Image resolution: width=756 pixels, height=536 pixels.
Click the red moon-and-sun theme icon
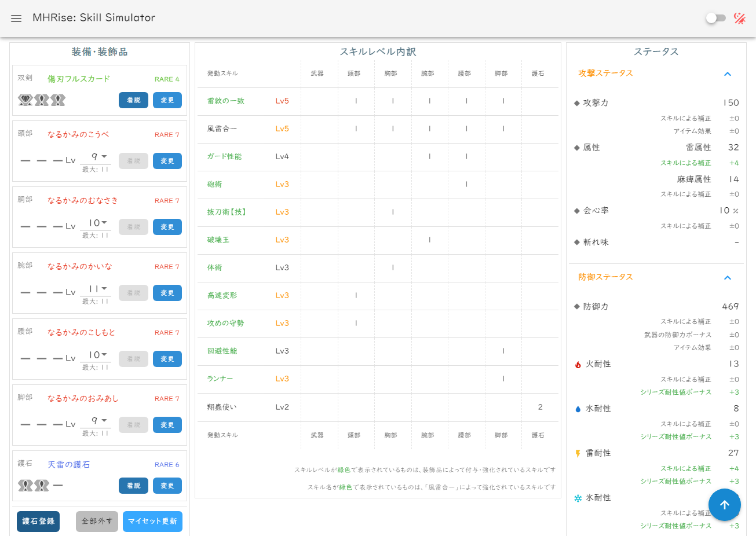coord(740,18)
